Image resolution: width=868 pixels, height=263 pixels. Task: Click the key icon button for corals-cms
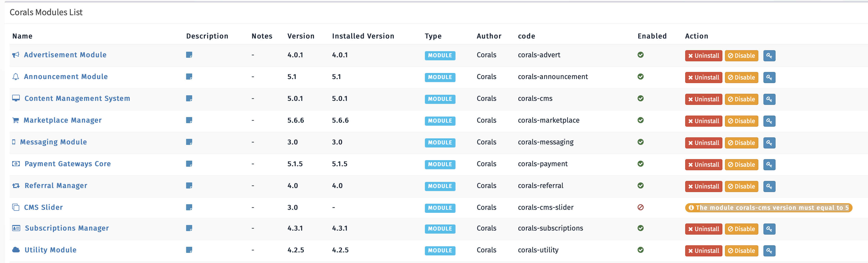(769, 99)
